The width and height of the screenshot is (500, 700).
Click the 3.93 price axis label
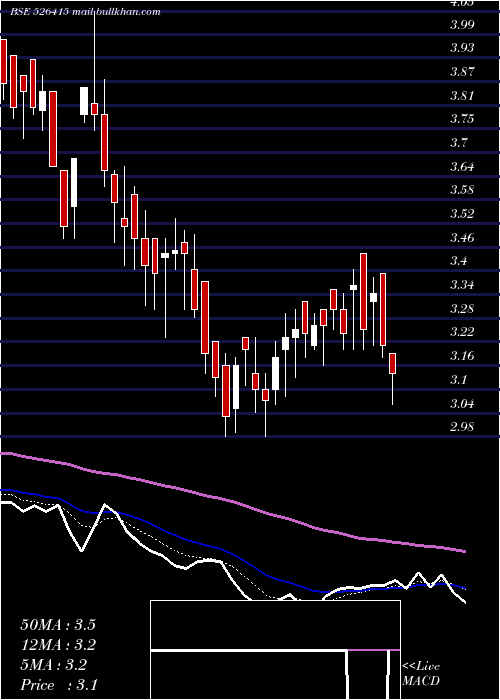click(x=462, y=48)
